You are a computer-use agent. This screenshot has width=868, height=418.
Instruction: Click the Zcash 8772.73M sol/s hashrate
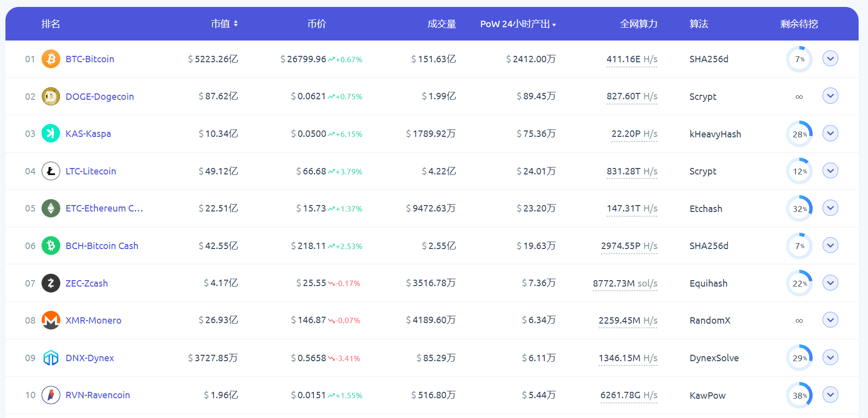[625, 283]
